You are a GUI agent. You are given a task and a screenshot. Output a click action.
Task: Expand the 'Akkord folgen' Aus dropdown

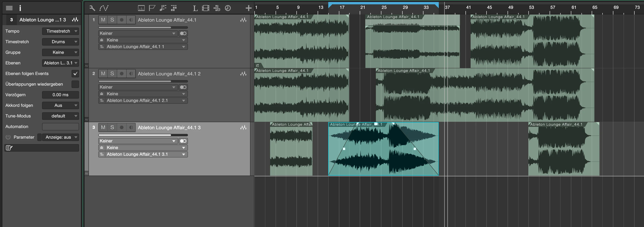coord(61,105)
